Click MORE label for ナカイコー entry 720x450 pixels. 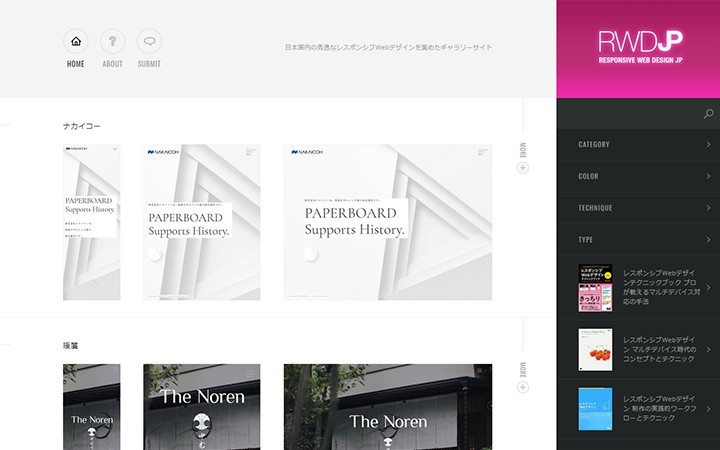coord(523,150)
